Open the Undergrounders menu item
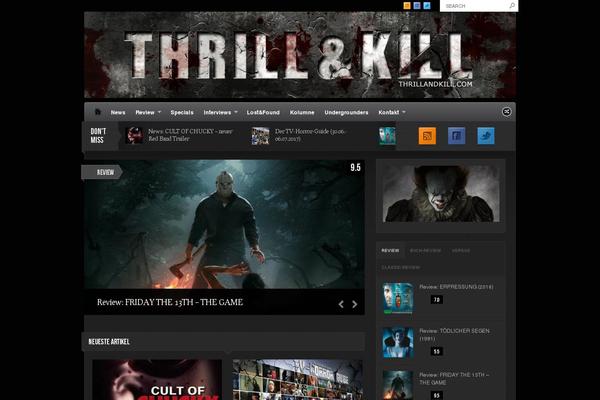600x400 pixels. [x=346, y=112]
